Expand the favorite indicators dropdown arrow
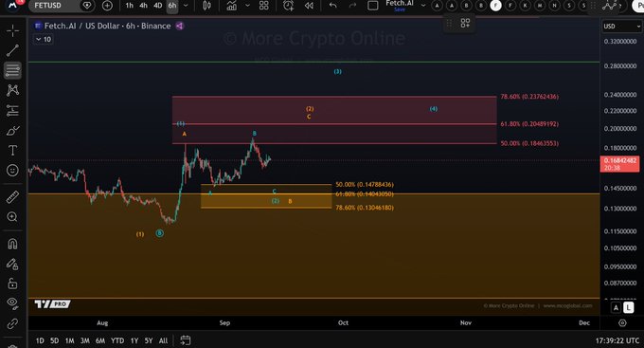 click(x=247, y=6)
